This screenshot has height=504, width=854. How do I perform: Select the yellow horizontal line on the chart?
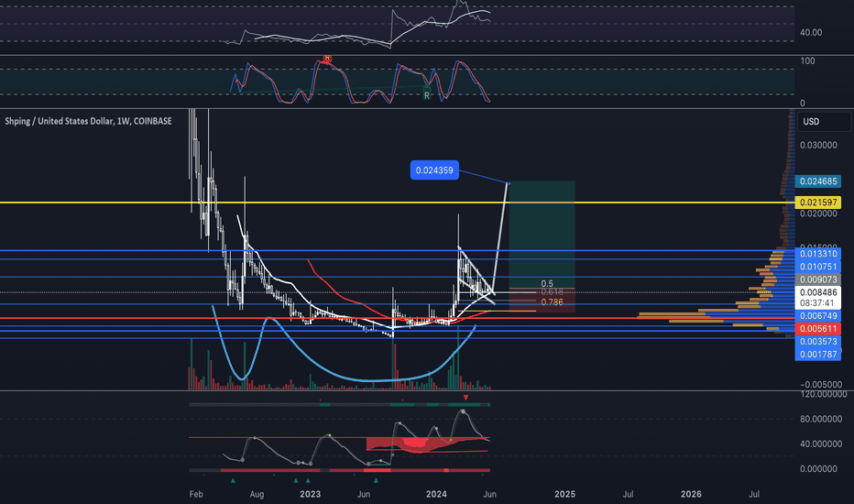click(395, 203)
